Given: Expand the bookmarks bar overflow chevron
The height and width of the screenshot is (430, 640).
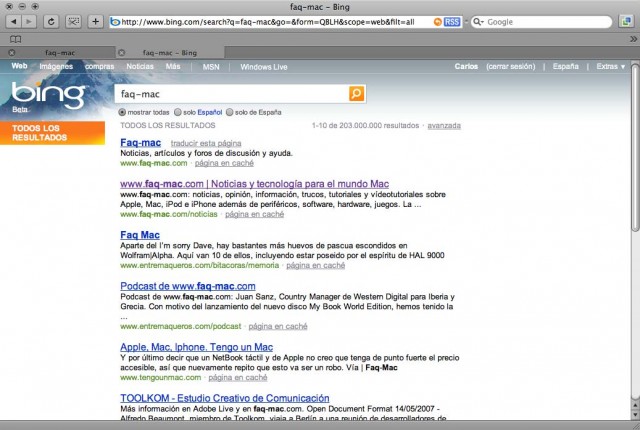Looking at the screenshot, I should (633, 39).
